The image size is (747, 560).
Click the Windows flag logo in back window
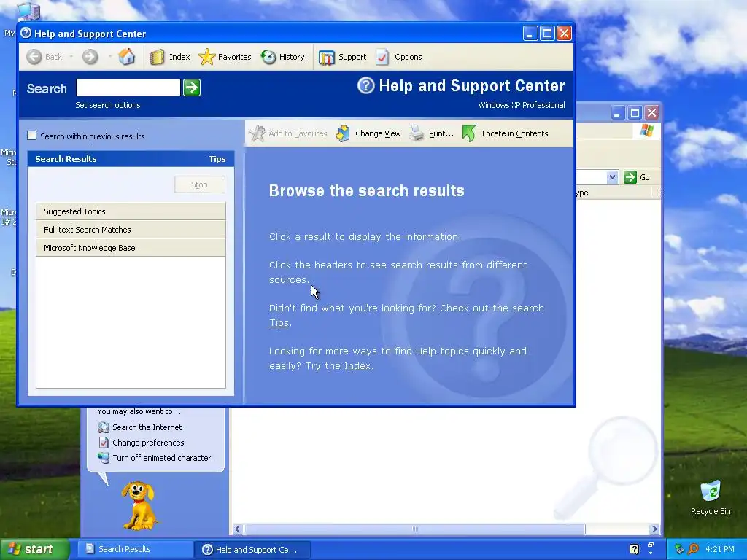[646, 130]
